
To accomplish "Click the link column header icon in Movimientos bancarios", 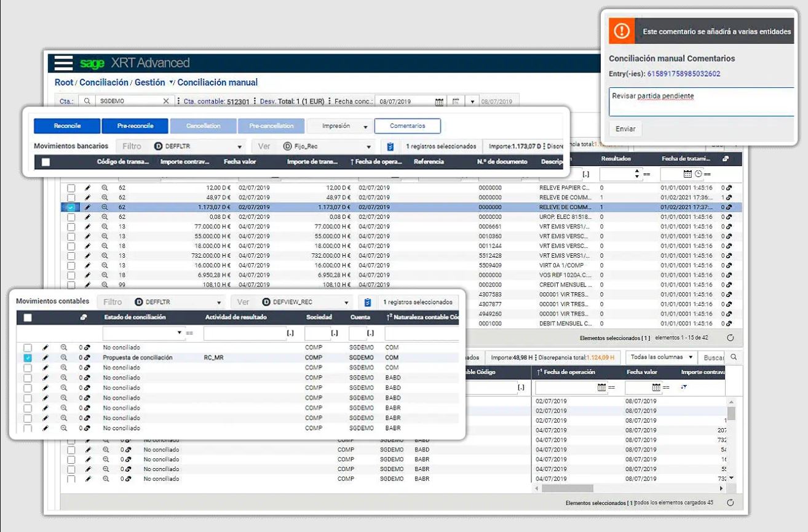I will 726,159.
